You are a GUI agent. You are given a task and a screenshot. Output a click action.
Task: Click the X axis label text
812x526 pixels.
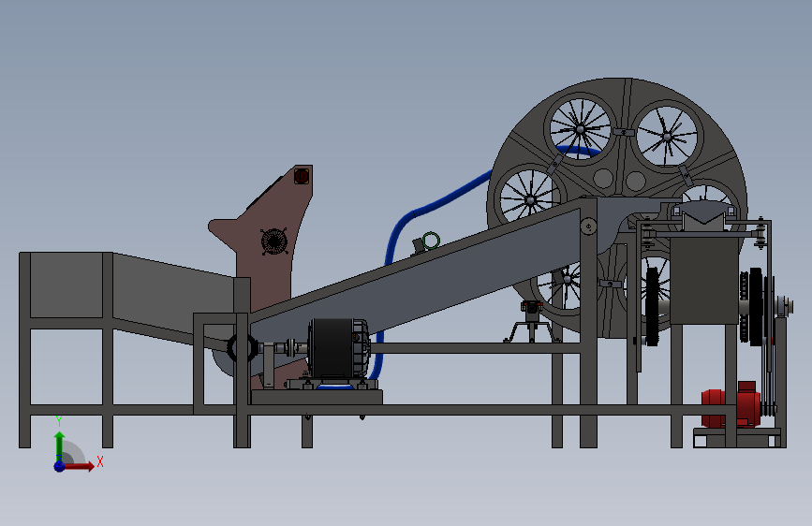point(100,461)
